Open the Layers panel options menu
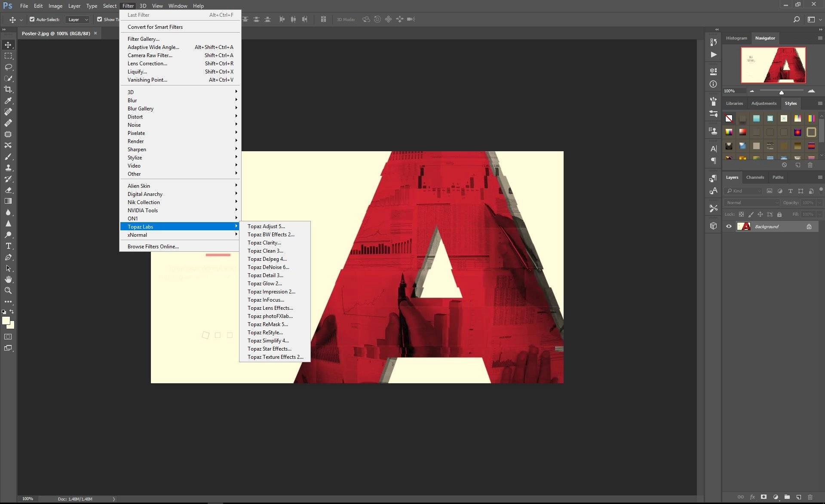 coord(820,177)
